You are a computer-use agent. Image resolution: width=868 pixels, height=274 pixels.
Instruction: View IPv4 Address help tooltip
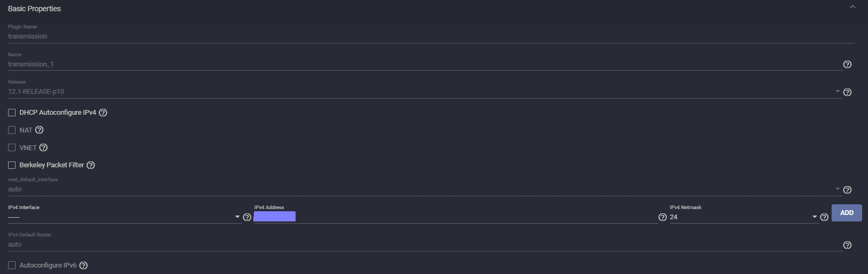tap(662, 217)
